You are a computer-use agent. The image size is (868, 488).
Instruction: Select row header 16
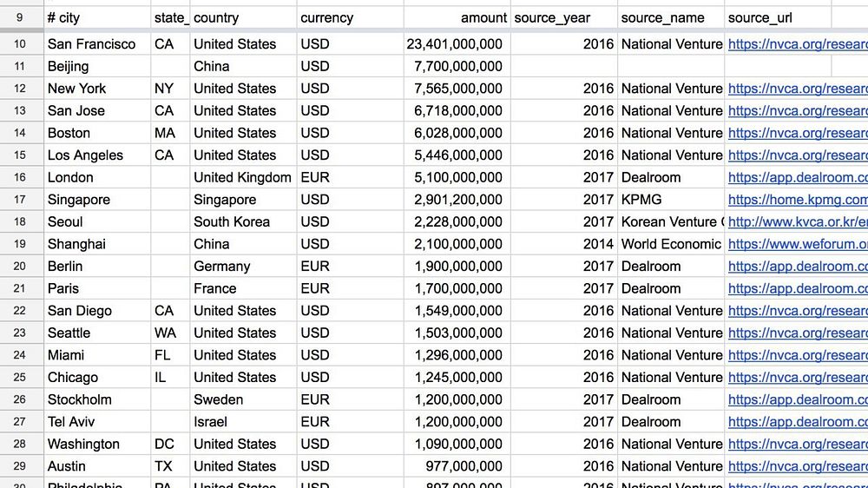(x=21, y=177)
